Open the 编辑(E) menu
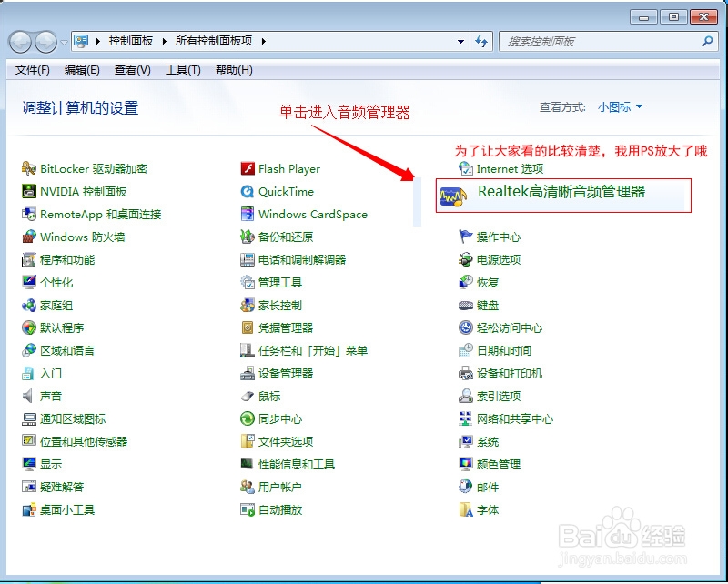The height and width of the screenshot is (584, 728). click(82, 70)
